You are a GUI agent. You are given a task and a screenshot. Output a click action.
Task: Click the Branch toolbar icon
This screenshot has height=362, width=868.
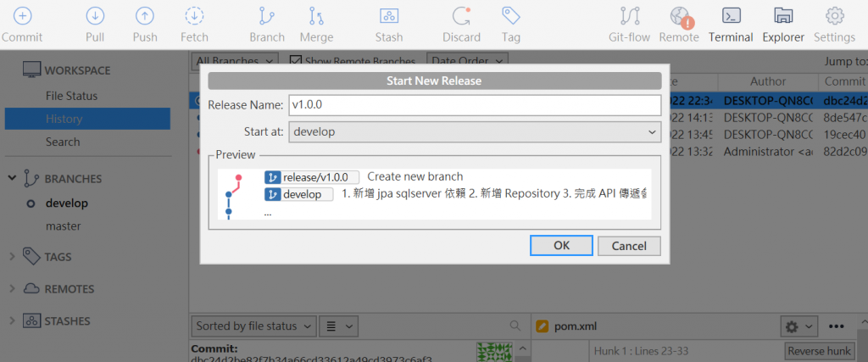[x=267, y=16]
